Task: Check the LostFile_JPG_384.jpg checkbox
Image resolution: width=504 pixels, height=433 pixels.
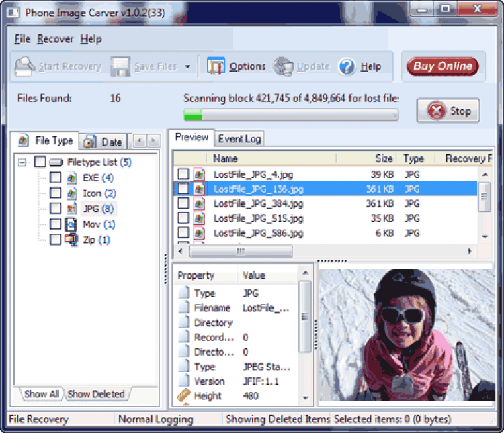Action: click(183, 203)
